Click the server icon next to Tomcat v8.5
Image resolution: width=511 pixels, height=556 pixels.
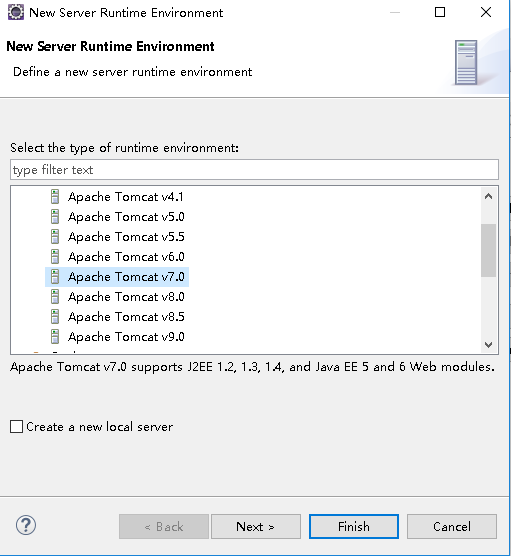pyautogui.click(x=55, y=317)
